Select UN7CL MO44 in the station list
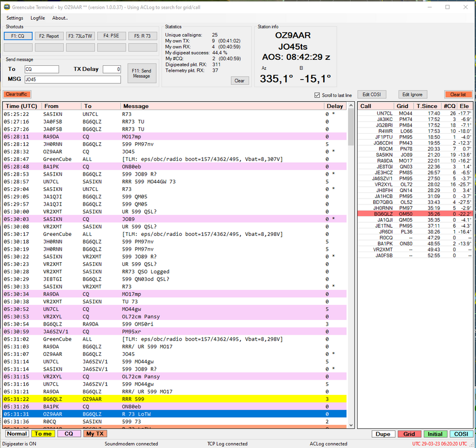The width and height of the screenshot is (476, 448). click(x=415, y=113)
